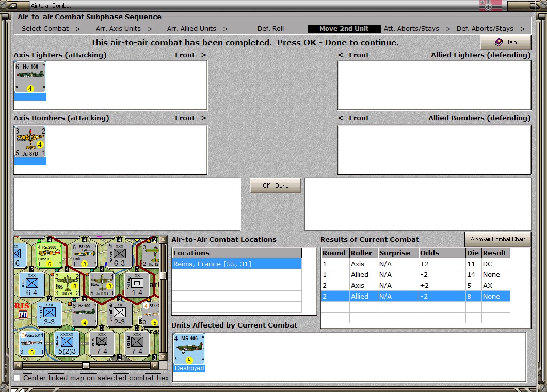Image resolution: width=547 pixels, height=392 pixels.
Task: Click the Bf 109 Emil map counter
Action: click(84, 256)
